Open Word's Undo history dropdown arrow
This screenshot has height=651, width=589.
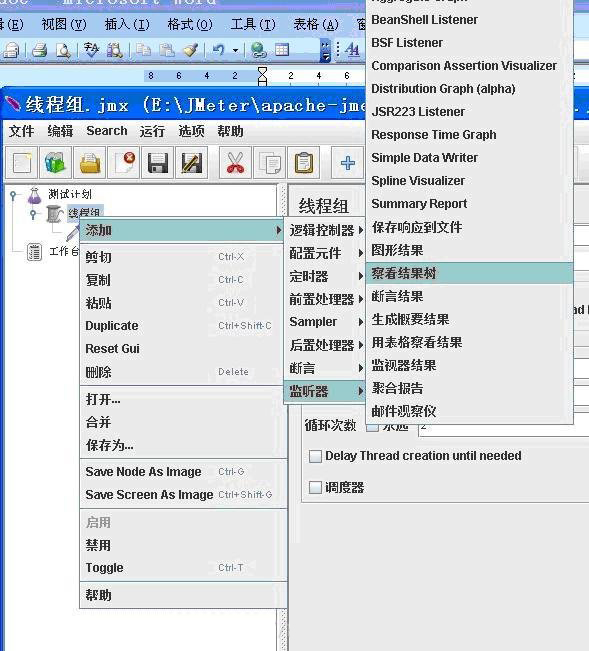[235, 51]
